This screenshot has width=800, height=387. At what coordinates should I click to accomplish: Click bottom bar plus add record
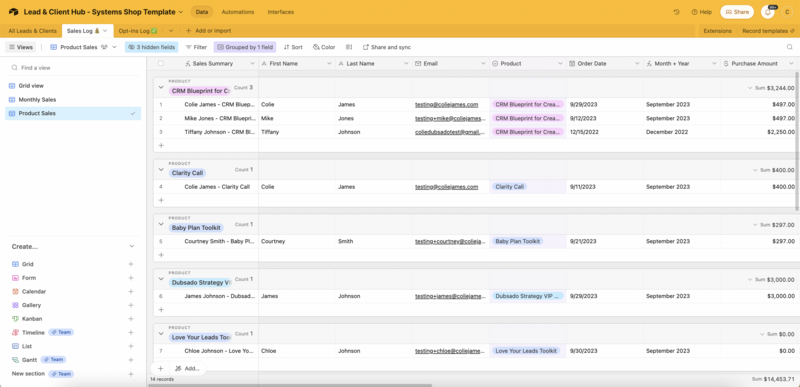tap(161, 368)
